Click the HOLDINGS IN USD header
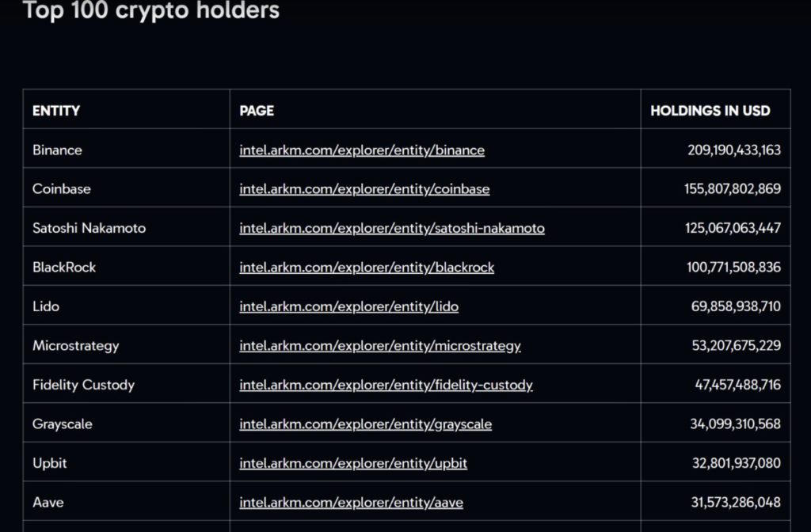This screenshot has width=811, height=532. [x=710, y=111]
